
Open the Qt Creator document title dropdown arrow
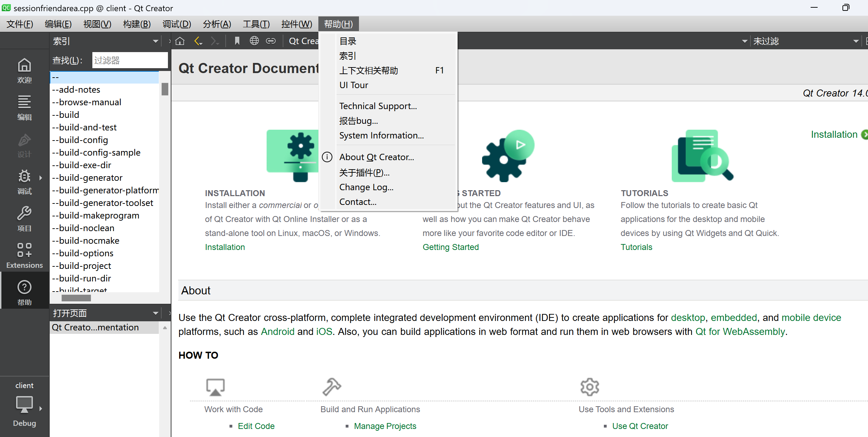(x=744, y=41)
